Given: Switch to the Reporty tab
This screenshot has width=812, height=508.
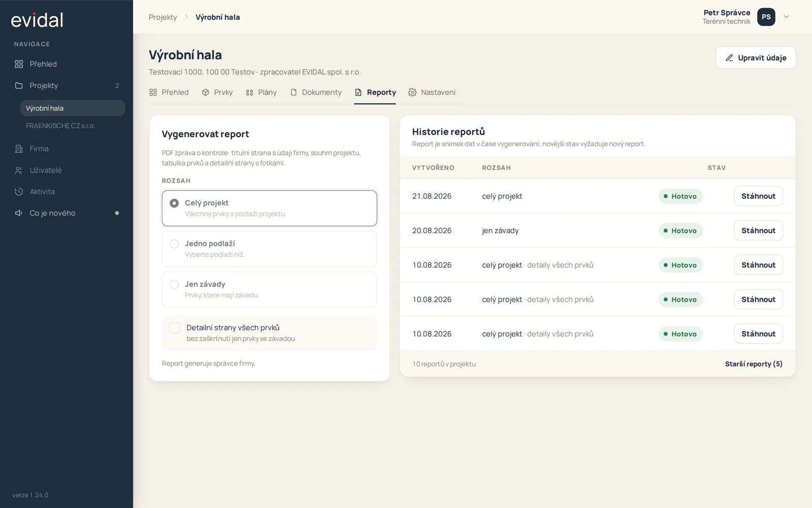Looking at the screenshot, I should (x=375, y=92).
